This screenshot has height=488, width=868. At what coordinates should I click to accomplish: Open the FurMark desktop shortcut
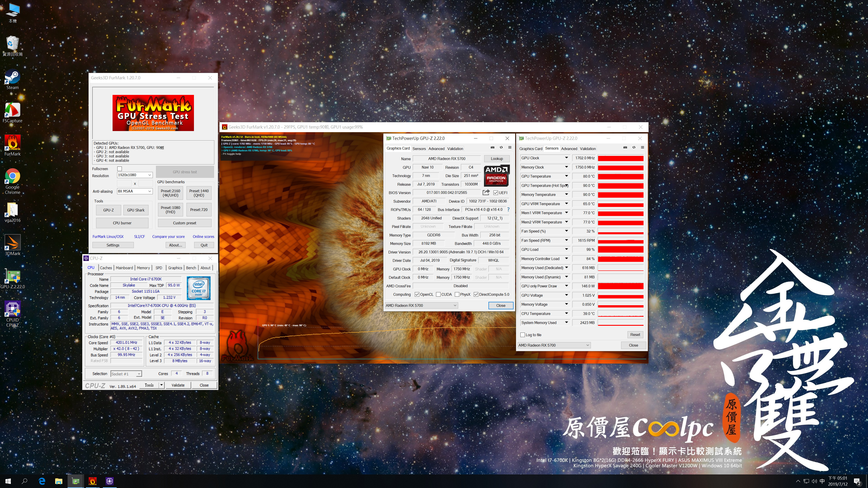pyautogui.click(x=12, y=146)
